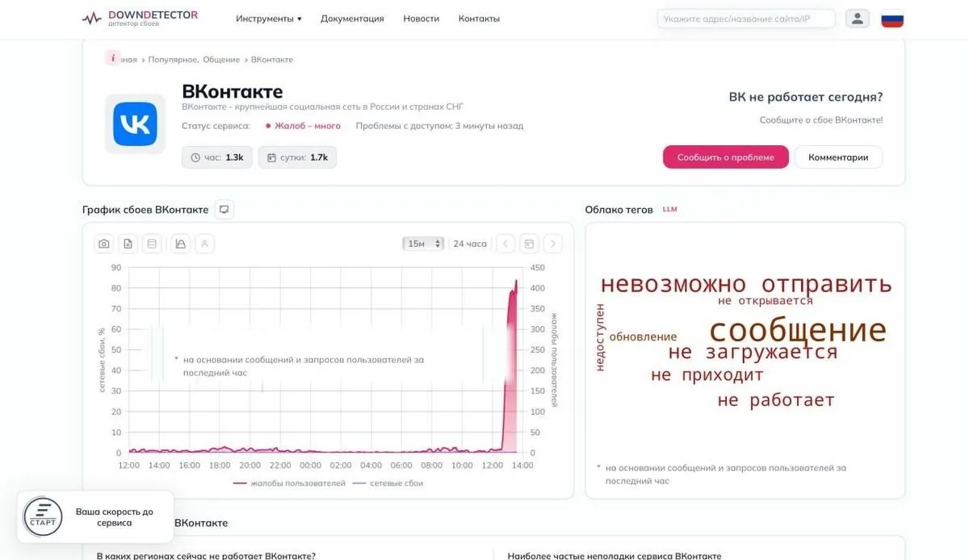Click the ВКонтакте breadcrumb
969x560 pixels.
click(272, 60)
